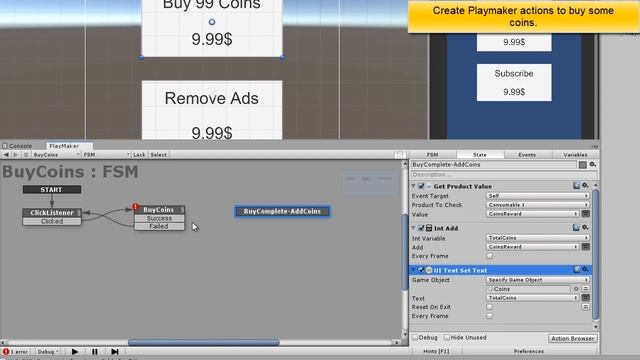Go back with PlayMaker back arrow
Viewport: 640px width, 360px height.
point(6,155)
